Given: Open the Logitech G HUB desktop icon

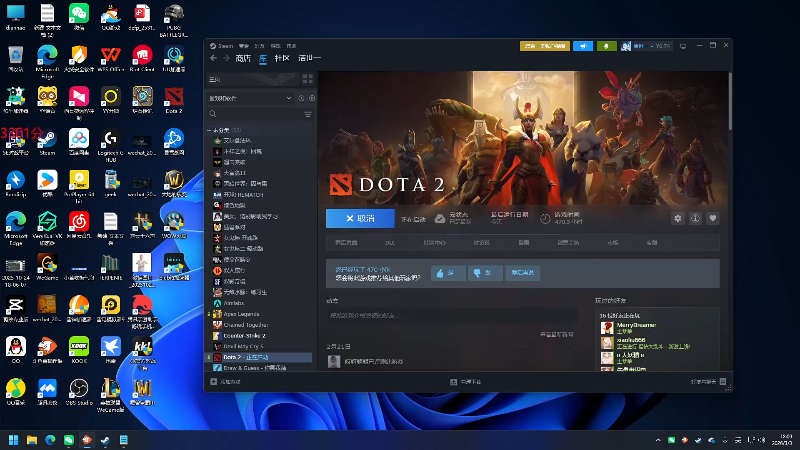Looking at the screenshot, I should click(x=111, y=145).
